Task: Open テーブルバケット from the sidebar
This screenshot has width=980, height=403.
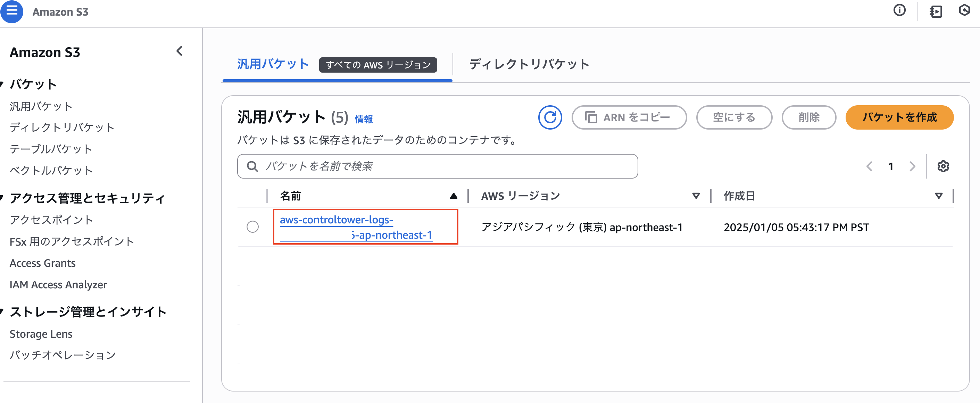Action: point(51,149)
